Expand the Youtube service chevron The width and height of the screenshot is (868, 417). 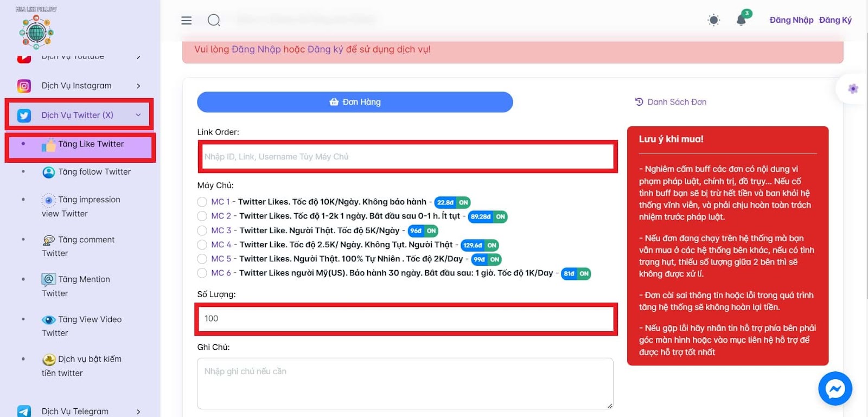(x=138, y=56)
